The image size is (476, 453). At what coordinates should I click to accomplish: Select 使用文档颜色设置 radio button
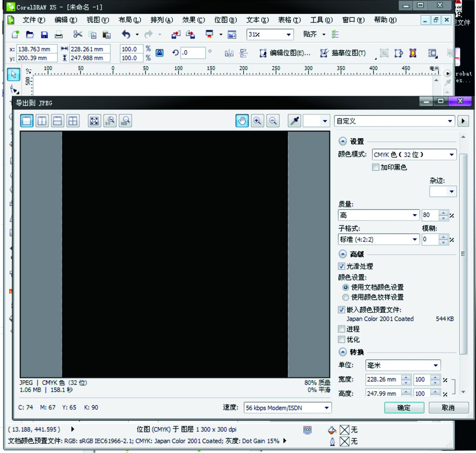[345, 287]
